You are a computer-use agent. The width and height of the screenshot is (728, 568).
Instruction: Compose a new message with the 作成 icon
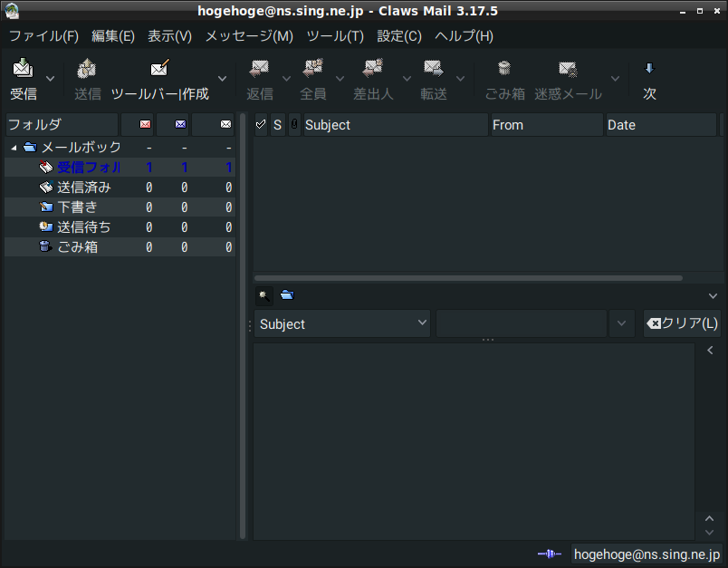159,68
